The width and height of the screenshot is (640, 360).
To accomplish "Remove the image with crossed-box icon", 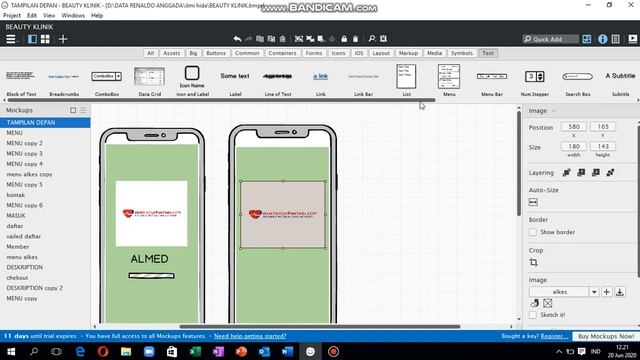I will pos(548,303).
